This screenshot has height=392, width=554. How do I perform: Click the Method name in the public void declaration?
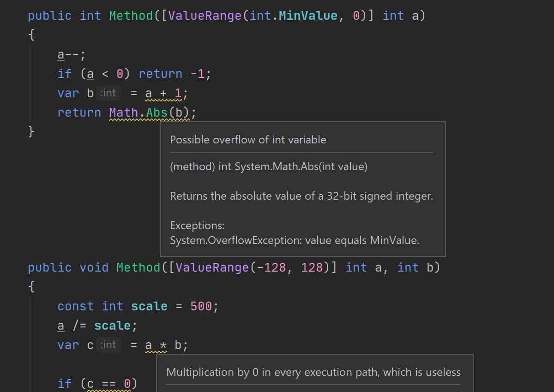tap(138, 267)
